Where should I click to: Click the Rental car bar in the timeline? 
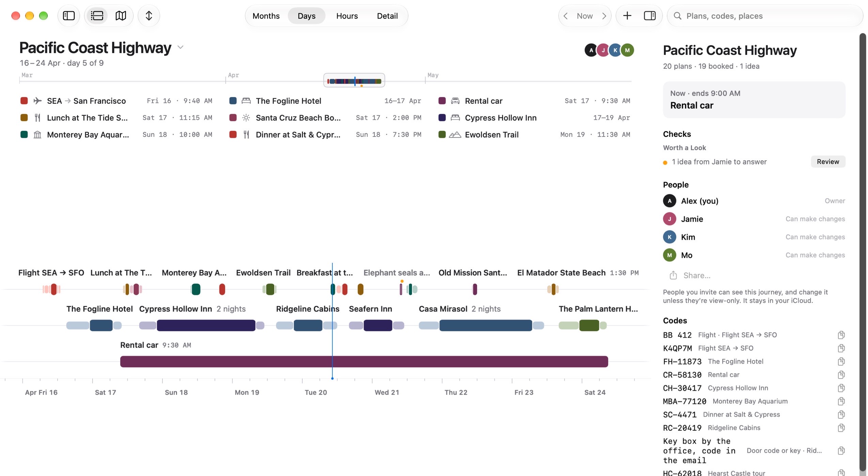pyautogui.click(x=364, y=362)
